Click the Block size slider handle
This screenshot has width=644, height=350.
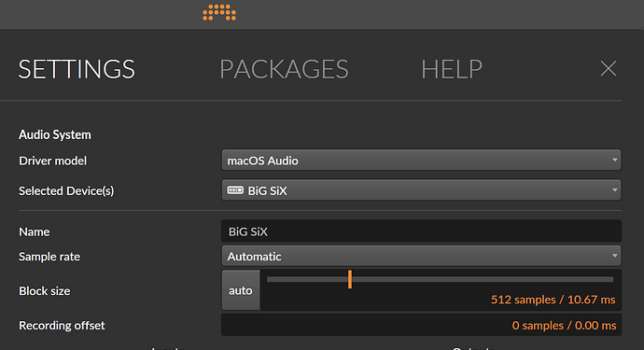point(350,279)
